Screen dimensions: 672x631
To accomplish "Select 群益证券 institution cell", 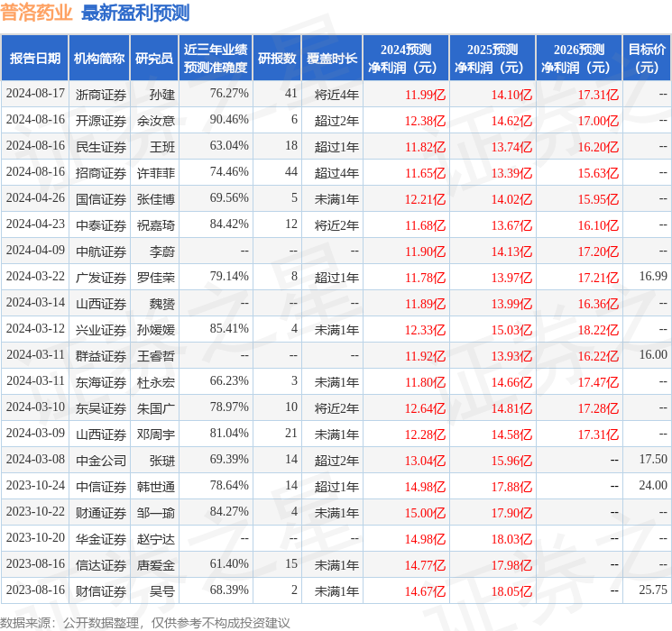I will pos(101,355).
